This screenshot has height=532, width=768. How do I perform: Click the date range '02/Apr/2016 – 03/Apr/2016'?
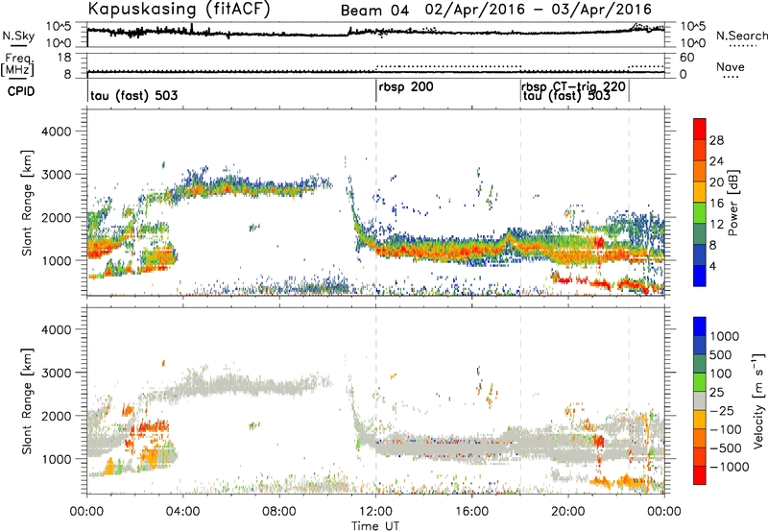tap(539, 10)
